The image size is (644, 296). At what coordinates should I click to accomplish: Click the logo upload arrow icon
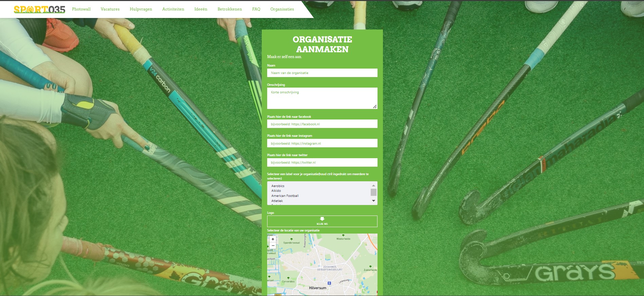coord(322,219)
